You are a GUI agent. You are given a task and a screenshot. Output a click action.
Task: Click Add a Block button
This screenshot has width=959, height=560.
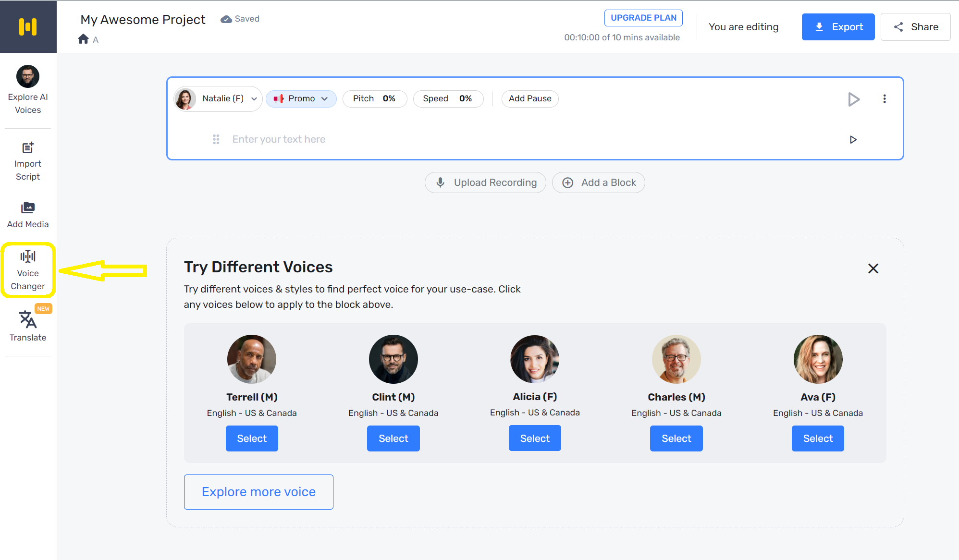pyautogui.click(x=599, y=182)
